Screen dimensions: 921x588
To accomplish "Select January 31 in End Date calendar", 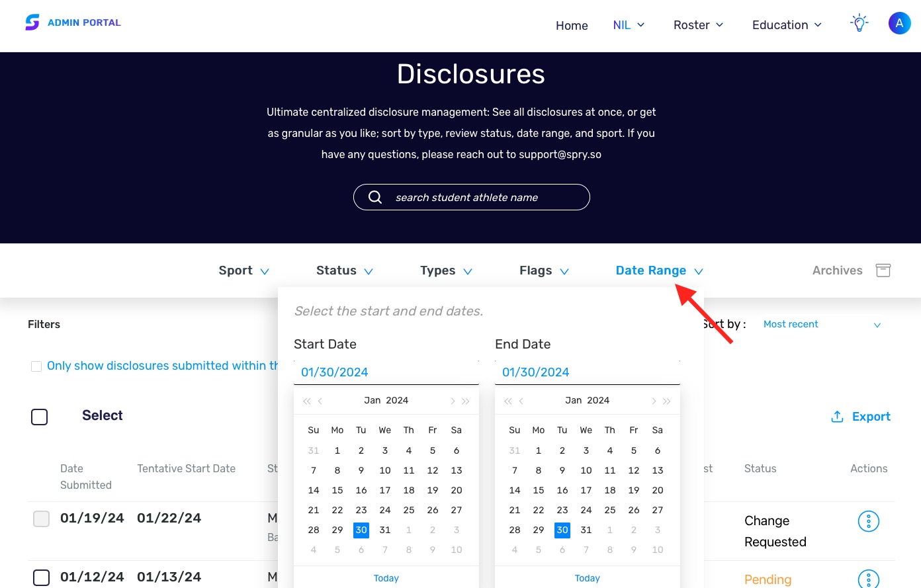I will (586, 530).
